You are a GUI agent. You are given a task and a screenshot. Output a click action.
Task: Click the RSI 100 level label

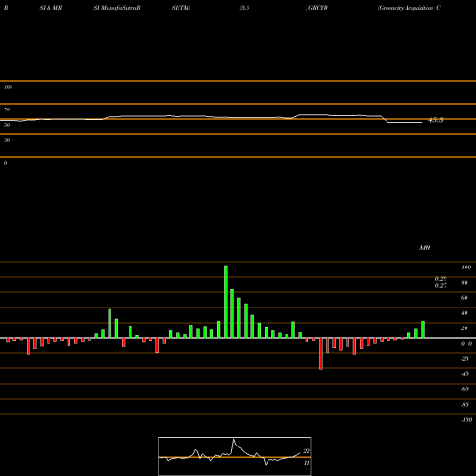click(8, 87)
